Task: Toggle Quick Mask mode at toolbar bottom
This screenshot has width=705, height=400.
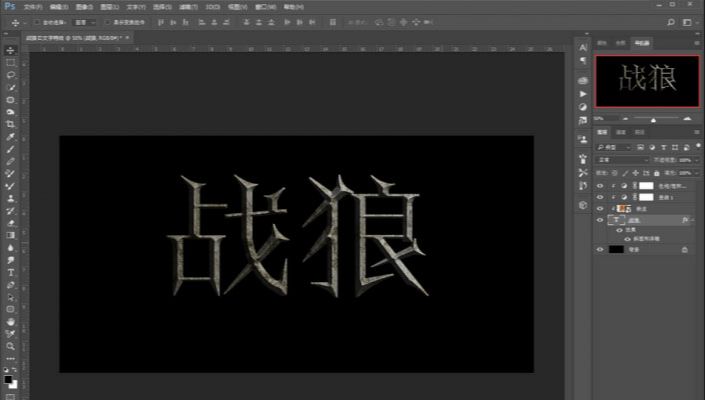Action: pos(10,396)
